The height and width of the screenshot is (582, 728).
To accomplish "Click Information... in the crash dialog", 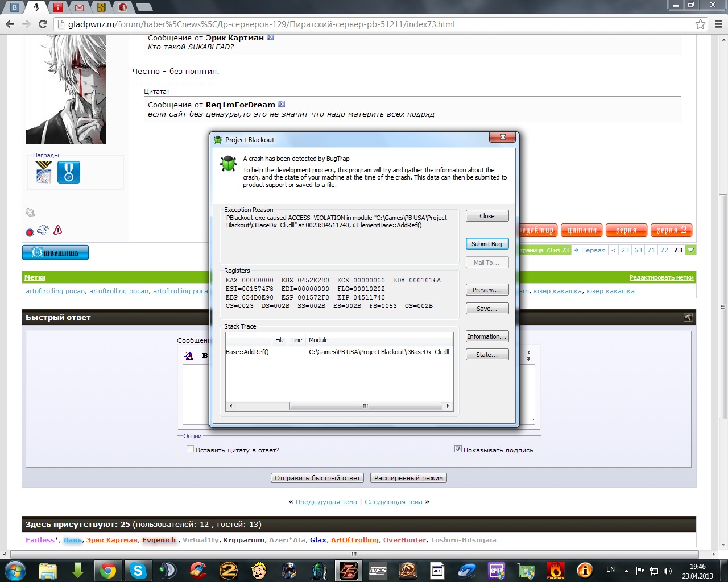I will pyautogui.click(x=487, y=336).
